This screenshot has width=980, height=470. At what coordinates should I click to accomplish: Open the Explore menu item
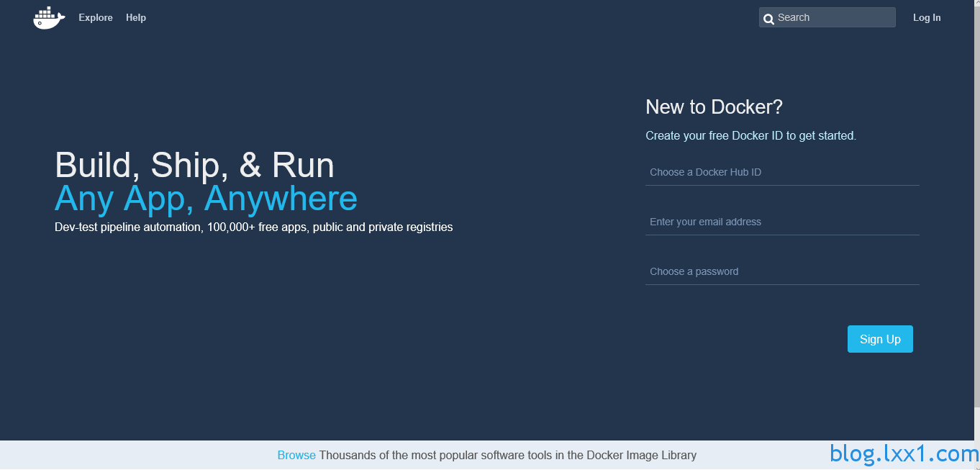pyautogui.click(x=96, y=17)
